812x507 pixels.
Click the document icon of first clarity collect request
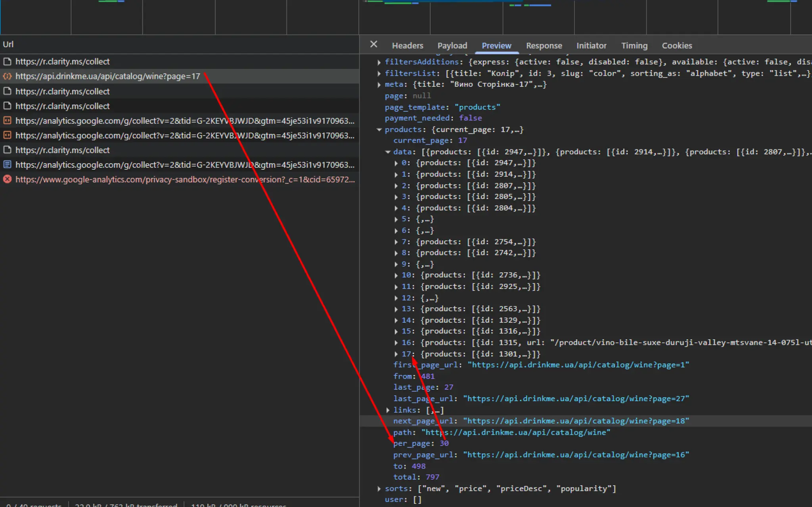pyautogui.click(x=7, y=61)
